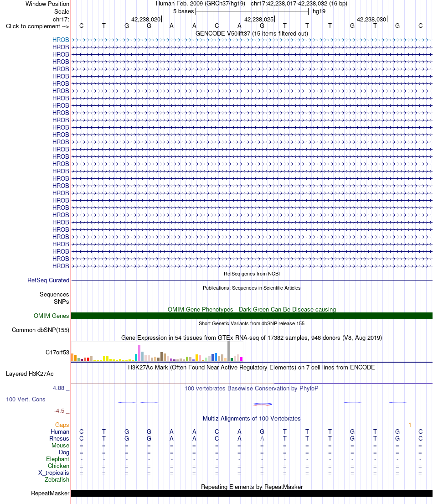Click the light-blue highlighted HROB transcript label

[61, 40]
